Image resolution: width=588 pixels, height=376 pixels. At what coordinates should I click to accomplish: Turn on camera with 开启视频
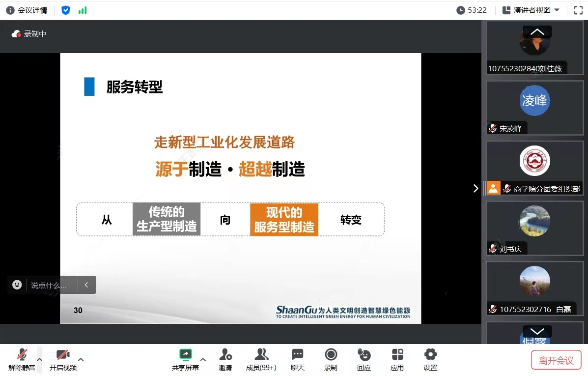[63, 359]
